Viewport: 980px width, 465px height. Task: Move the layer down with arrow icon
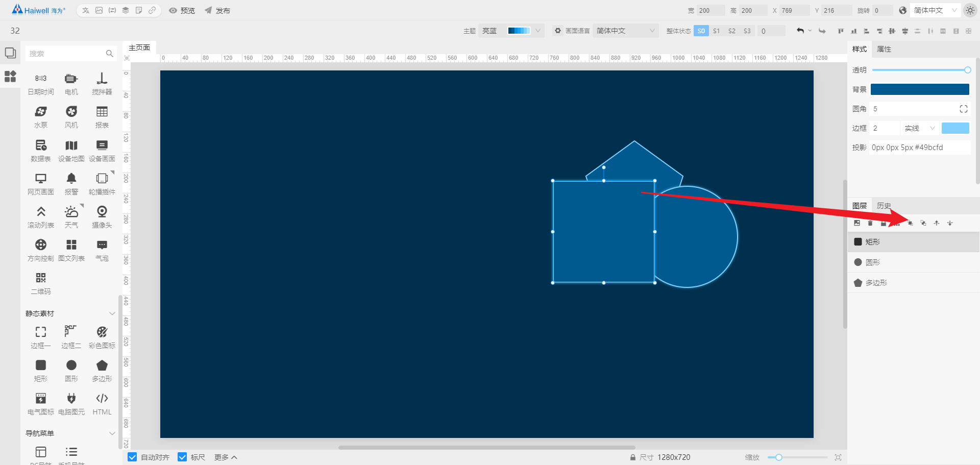click(950, 223)
